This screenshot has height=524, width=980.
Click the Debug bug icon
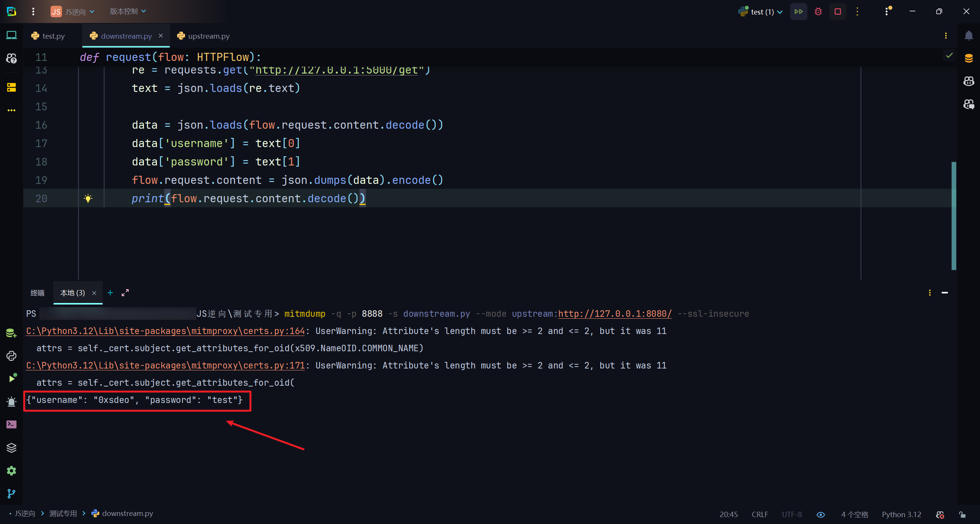pyautogui.click(x=818, y=11)
